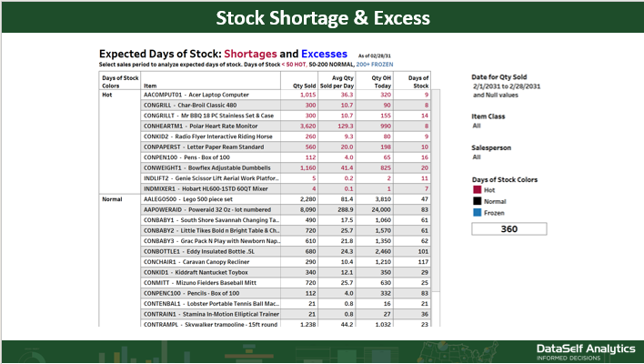
Task: Click the 'Days of Stock Colors' column header
Action: tap(120, 82)
